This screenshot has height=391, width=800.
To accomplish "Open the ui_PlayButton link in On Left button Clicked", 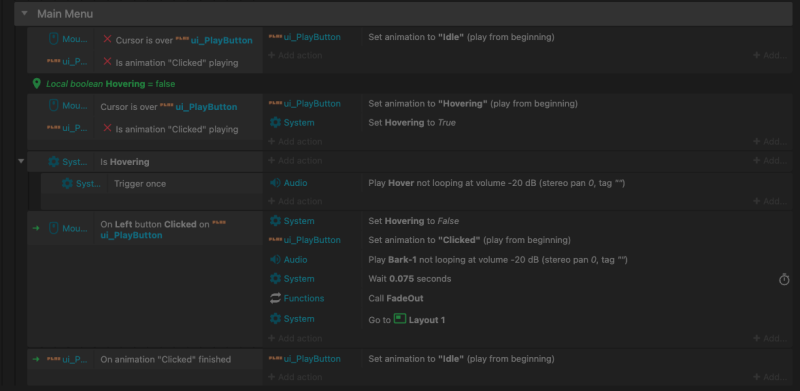I will coord(131,235).
